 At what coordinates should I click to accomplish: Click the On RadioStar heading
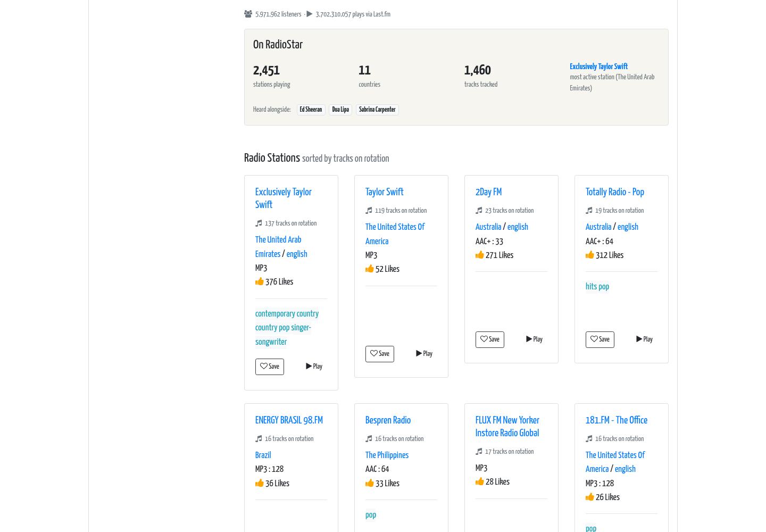(278, 45)
